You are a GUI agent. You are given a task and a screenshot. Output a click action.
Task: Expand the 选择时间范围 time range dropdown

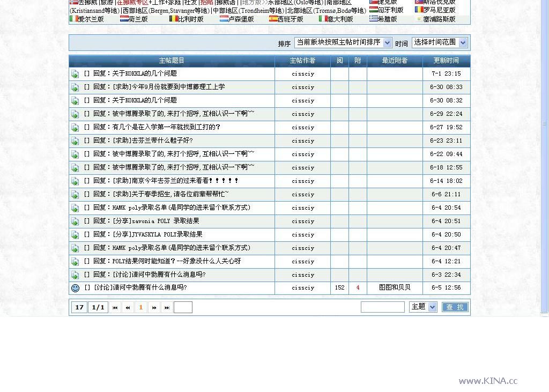(439, 42)
